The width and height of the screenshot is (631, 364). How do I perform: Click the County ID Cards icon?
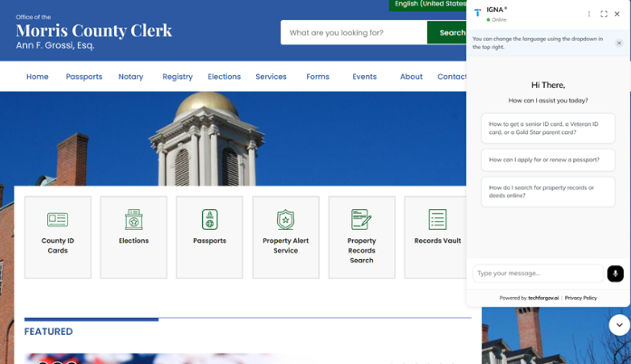coord(58,219)
